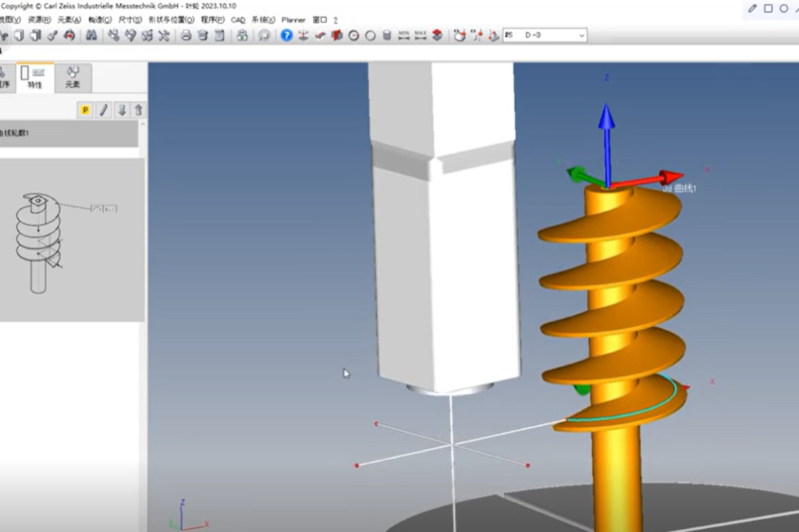Viewport: 799px width, 532px height.
Task: Click the move down arrow icon
Action: click(122, 110)
